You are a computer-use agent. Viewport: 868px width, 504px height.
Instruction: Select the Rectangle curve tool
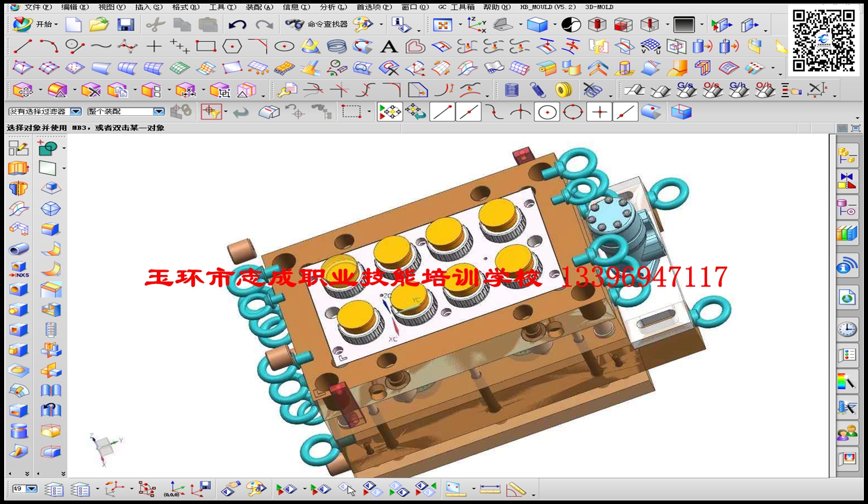point(206,46)
